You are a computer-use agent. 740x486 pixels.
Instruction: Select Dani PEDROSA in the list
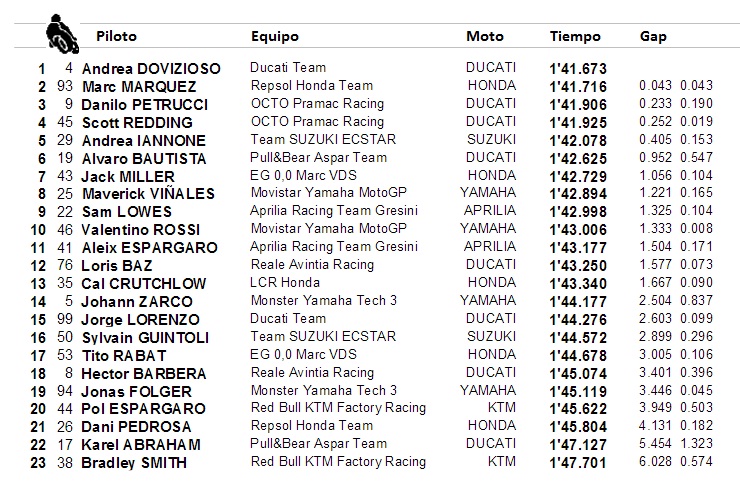[x=136, y=427]
